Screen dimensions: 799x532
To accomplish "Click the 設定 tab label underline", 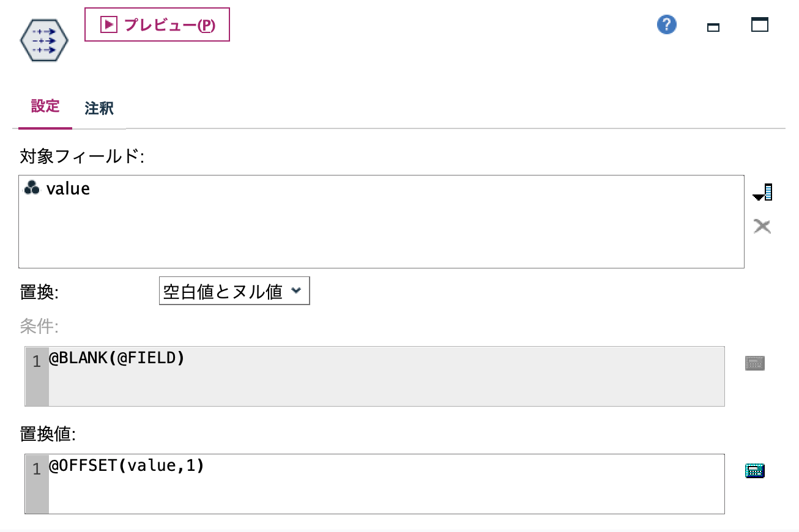I will coord(45,127).
